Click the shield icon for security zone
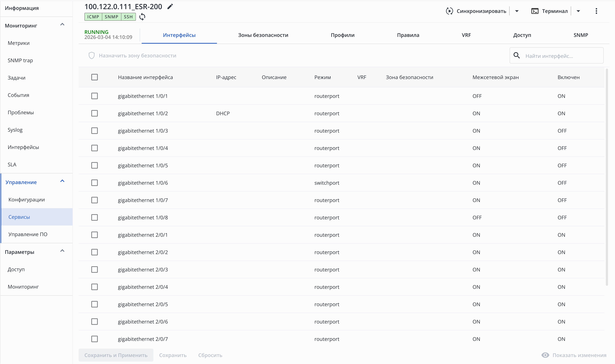The width and height of the screenshot is (615, 364). [92, 56]
